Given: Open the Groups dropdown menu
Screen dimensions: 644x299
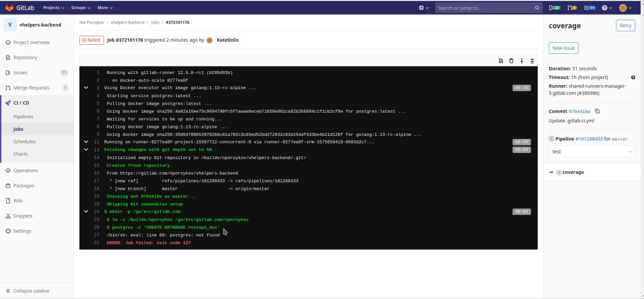Looking at the screenshot, I should 80,8.
